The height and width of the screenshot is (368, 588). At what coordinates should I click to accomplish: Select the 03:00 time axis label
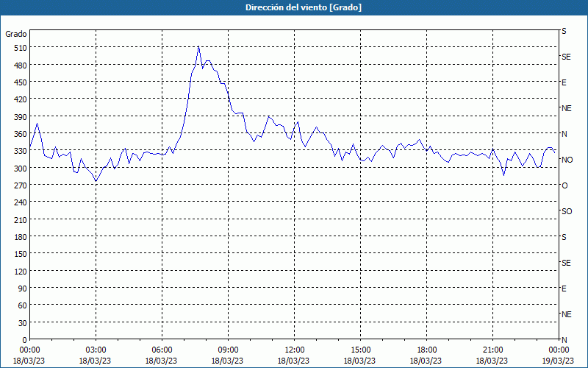(x=96, y=350)
